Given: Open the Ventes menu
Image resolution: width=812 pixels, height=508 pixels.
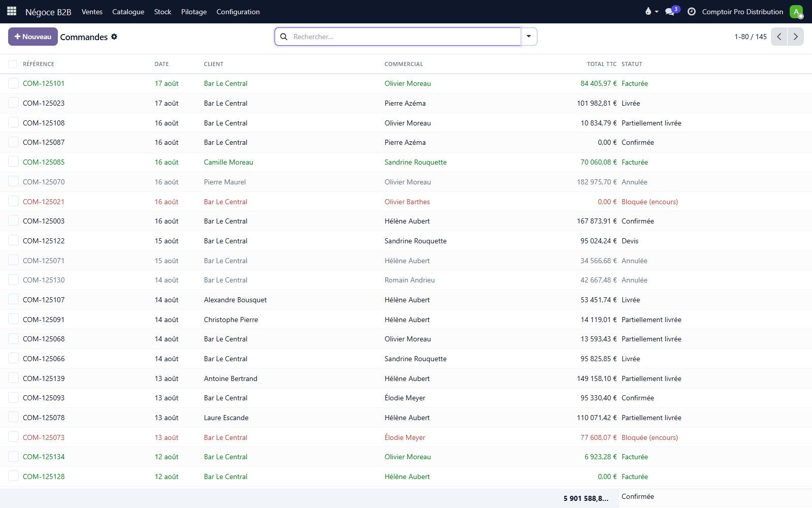Looking at the screenshot, I should pyautogui.click(x=92, y=12).
